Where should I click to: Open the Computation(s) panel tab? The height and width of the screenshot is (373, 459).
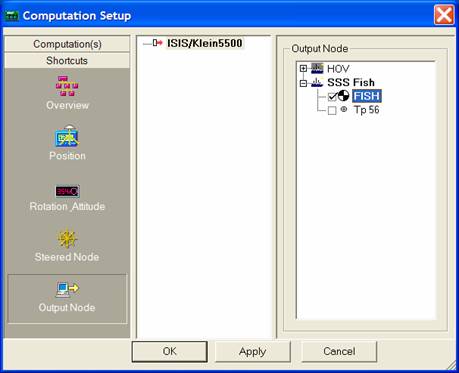coord(67,44)
